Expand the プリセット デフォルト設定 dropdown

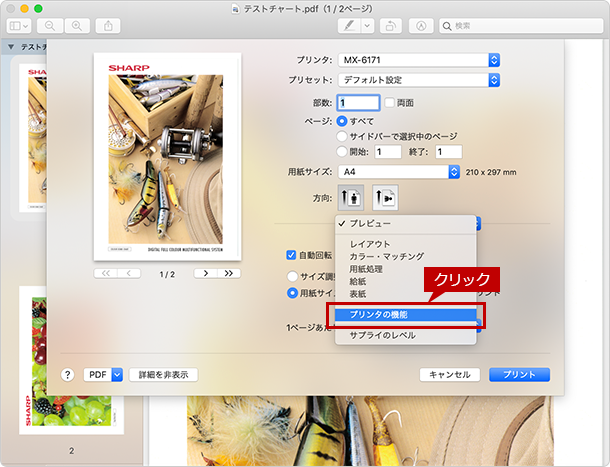(x=419, y=80)
